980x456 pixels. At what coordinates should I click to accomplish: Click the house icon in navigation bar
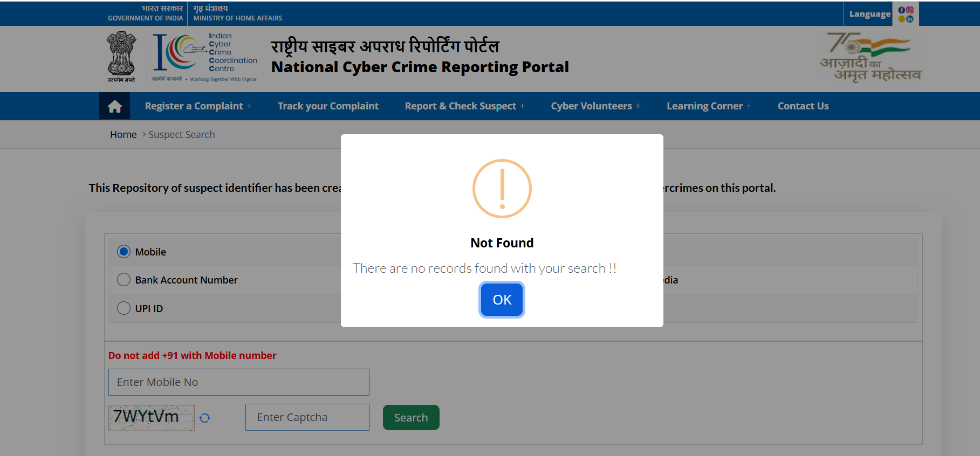click(x=115, y=106)
